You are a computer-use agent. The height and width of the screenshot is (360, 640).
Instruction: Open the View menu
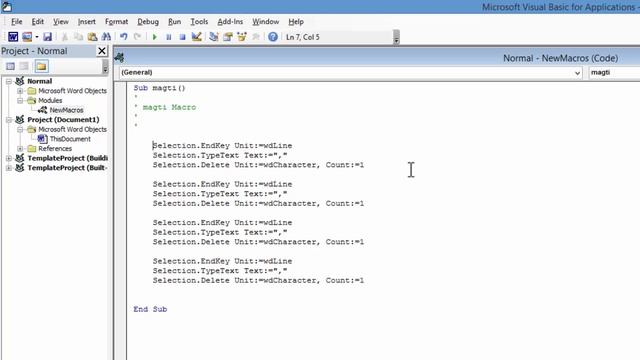coord(61,22)
